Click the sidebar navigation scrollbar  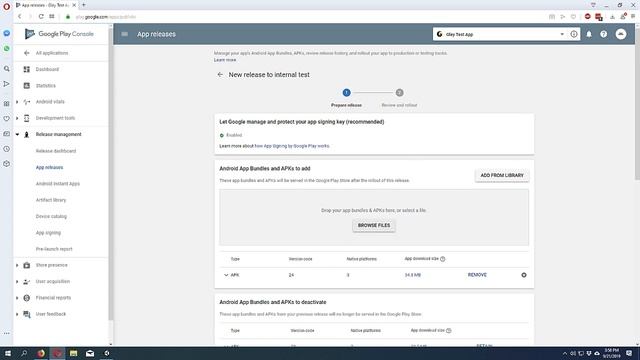click(111, 173)
